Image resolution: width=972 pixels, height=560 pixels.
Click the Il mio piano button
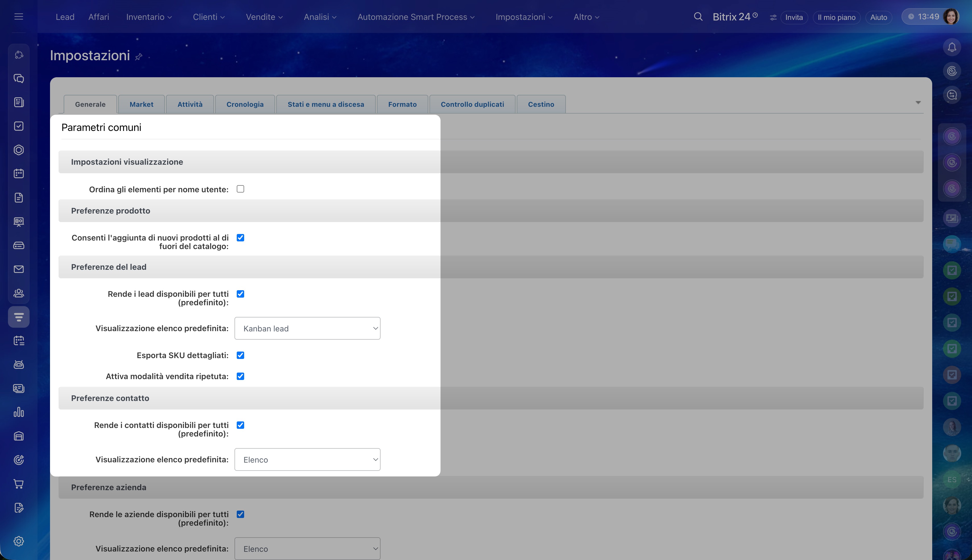[x=836, y=17]
